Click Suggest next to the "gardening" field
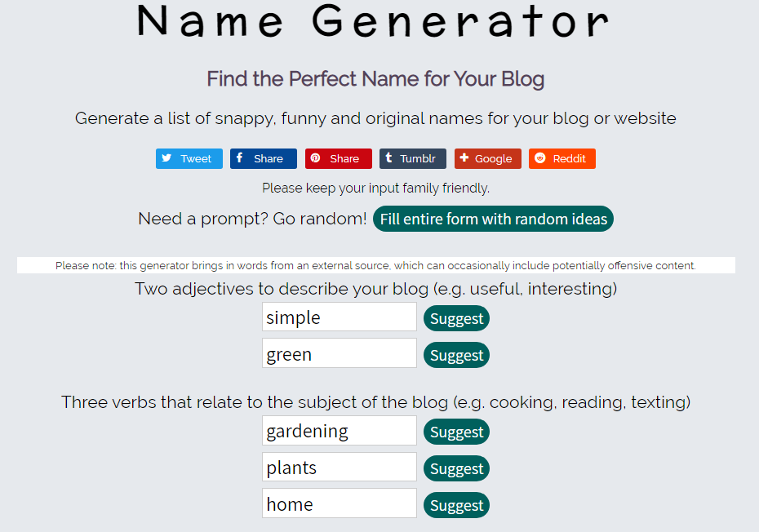 (x=456, y=432)
